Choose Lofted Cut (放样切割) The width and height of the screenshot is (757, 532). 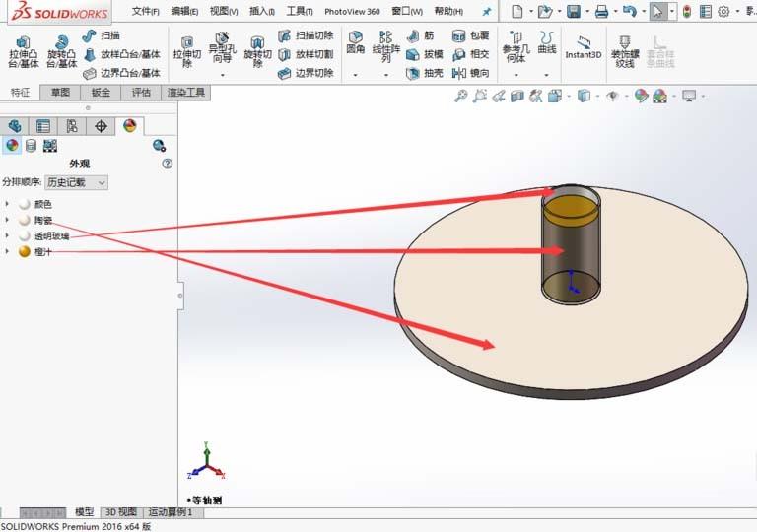[x=307, y=54]
